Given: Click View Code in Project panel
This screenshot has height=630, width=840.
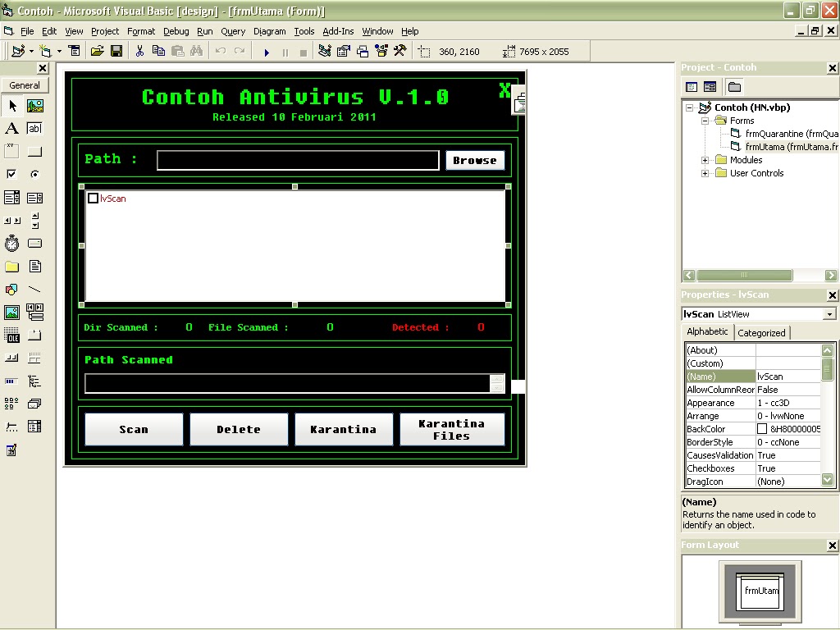Looking at the screenshot, I should point(692,87).
